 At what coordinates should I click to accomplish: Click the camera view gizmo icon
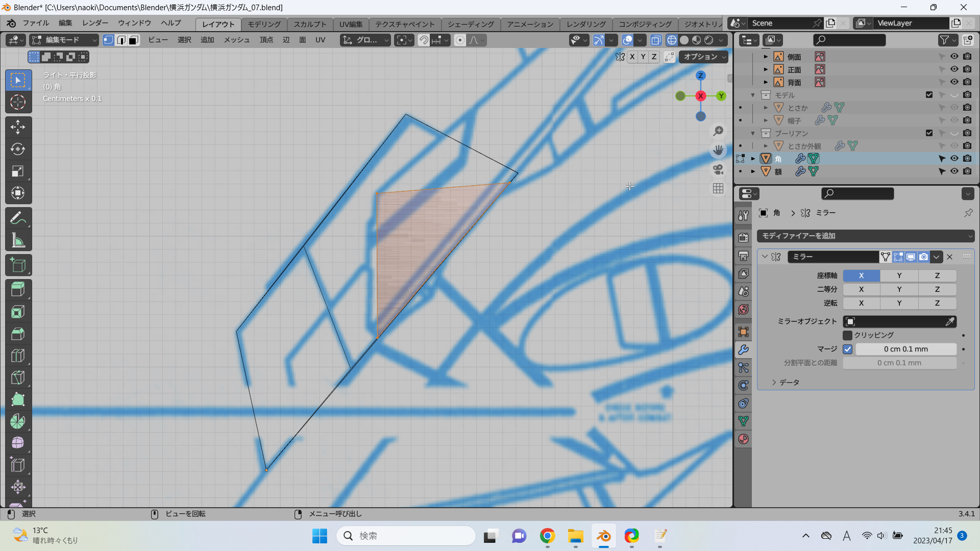coord(718,169)
